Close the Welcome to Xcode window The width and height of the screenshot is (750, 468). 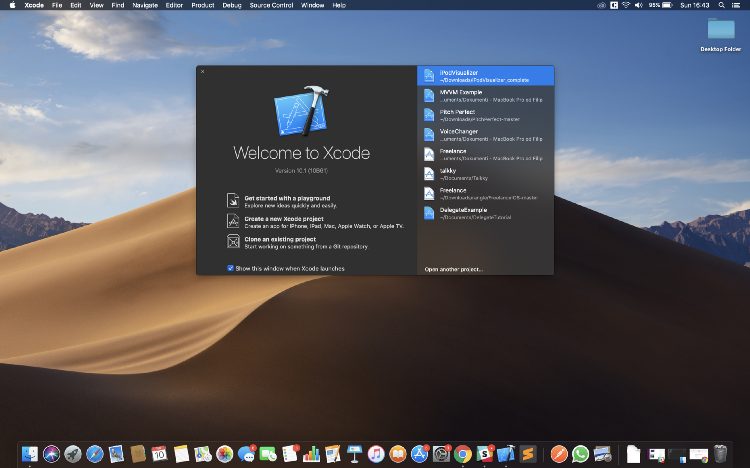202,71
